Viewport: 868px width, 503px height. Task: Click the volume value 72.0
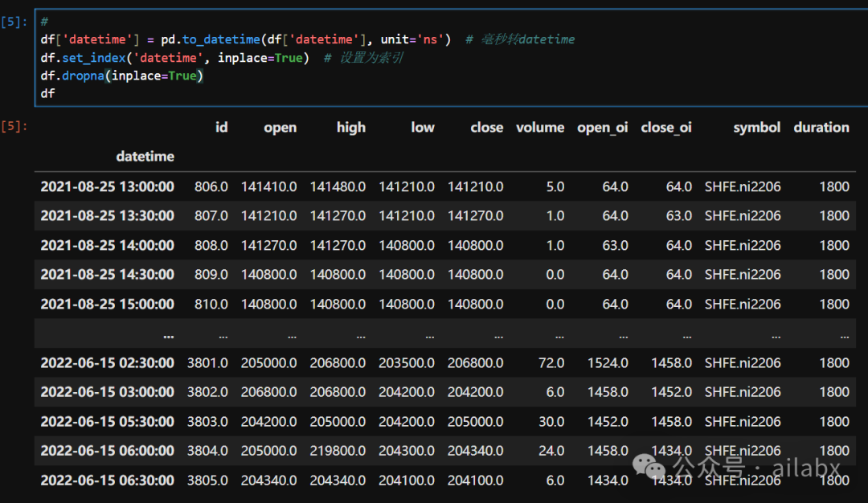coord(551,363)
